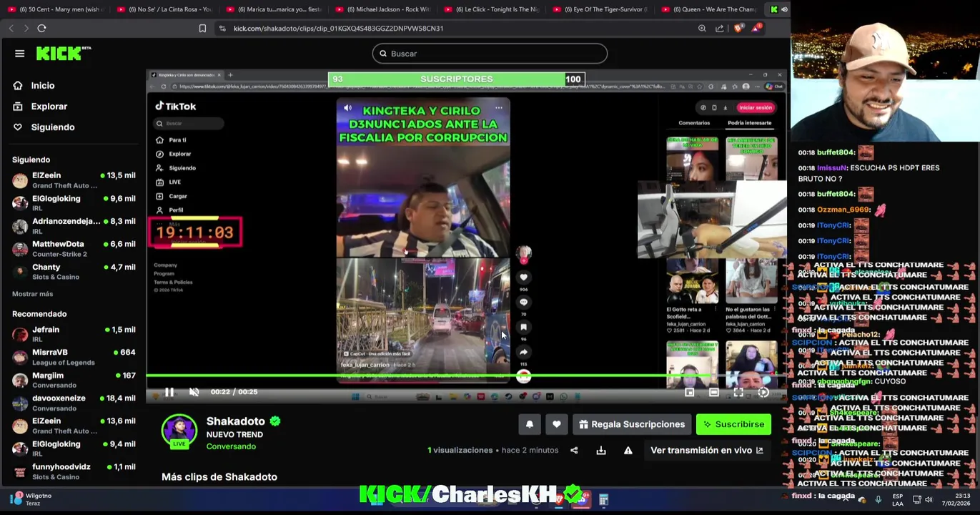Open the Shakadoto channel name link
Image resolution: width=980 pixels, height=515 pixels.
coord(236,421)
